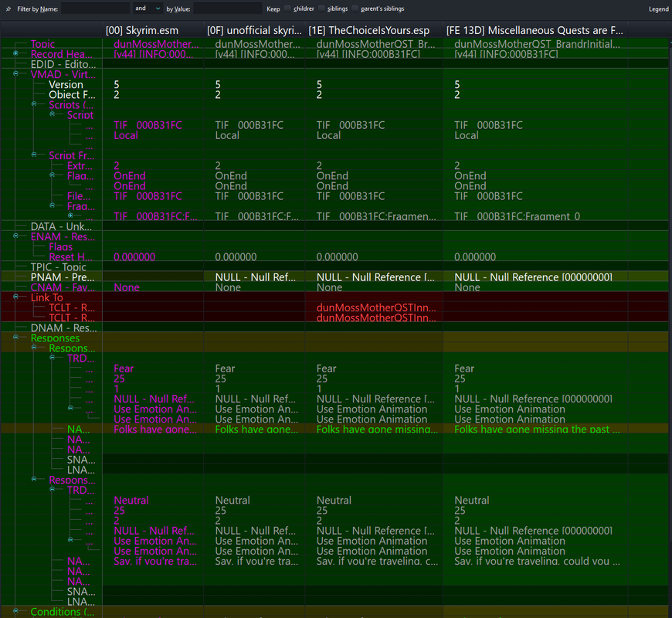The image size is (672, 618).
Task: Click the 'Neutral' value in the Miscellaneous Quests column
Action: [471, 500]
